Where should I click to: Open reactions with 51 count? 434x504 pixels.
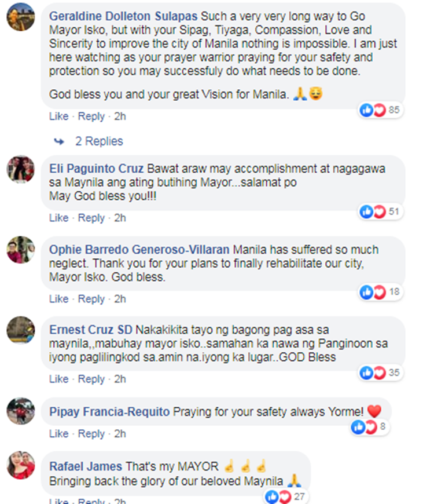point(380,211)
